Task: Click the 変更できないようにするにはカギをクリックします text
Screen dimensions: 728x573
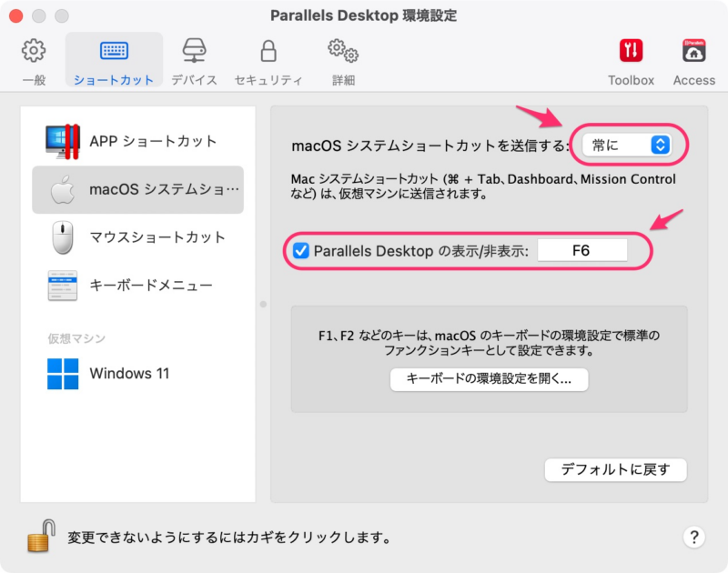Action: click(229, 538)
